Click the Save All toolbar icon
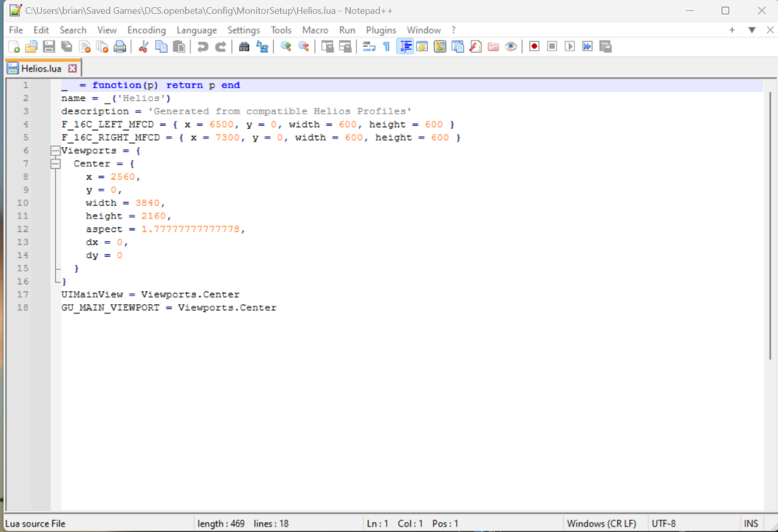The image size is (778, 532). click(65, 47)
